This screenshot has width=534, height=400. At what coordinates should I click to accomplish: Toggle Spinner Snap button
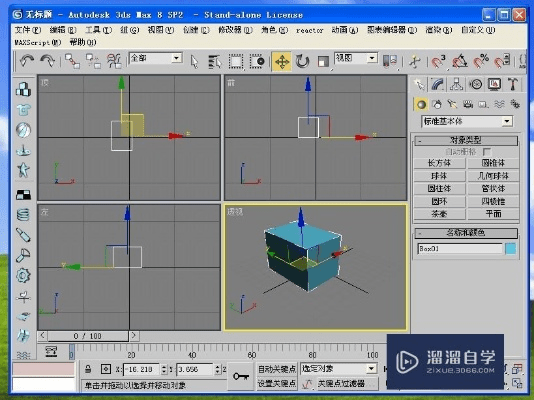[x=501, y=62]
